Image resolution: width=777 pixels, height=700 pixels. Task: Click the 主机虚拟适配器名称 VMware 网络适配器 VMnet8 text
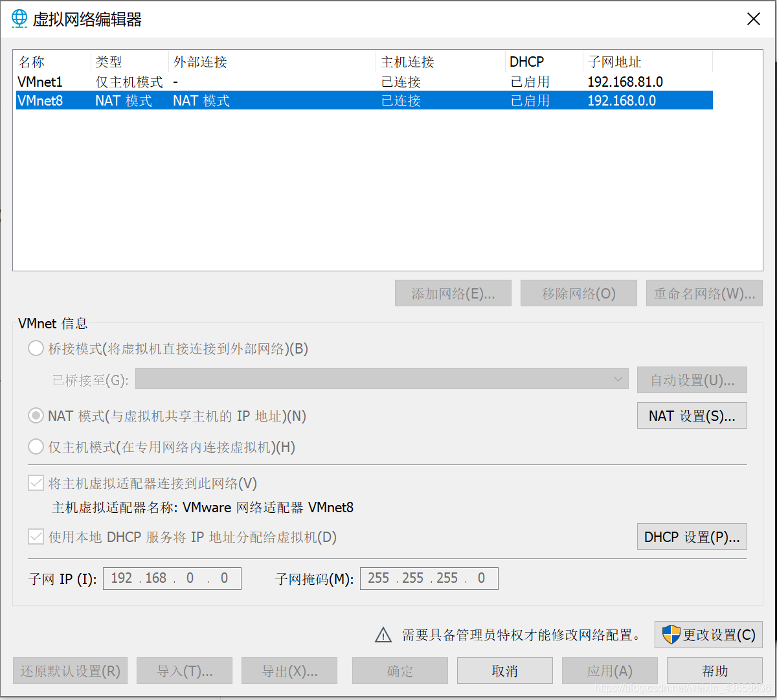tap(203, 508)
